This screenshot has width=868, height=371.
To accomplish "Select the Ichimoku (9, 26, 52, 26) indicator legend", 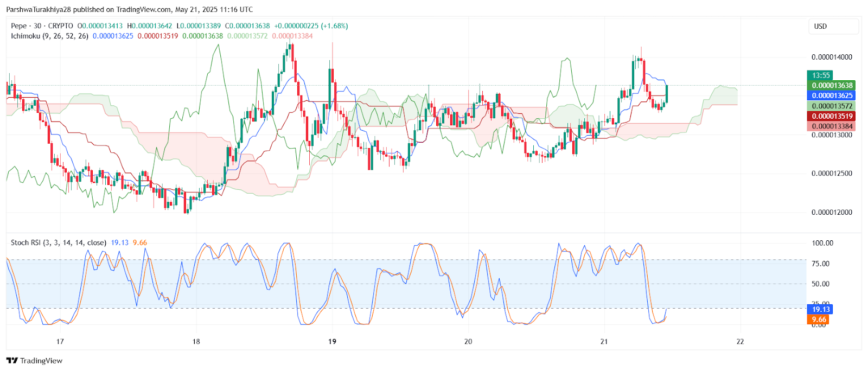I will point(50,36).
